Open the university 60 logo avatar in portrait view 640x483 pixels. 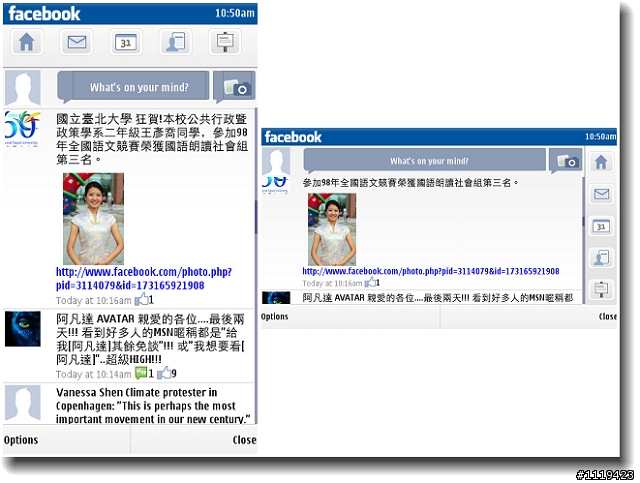(22, 129)
